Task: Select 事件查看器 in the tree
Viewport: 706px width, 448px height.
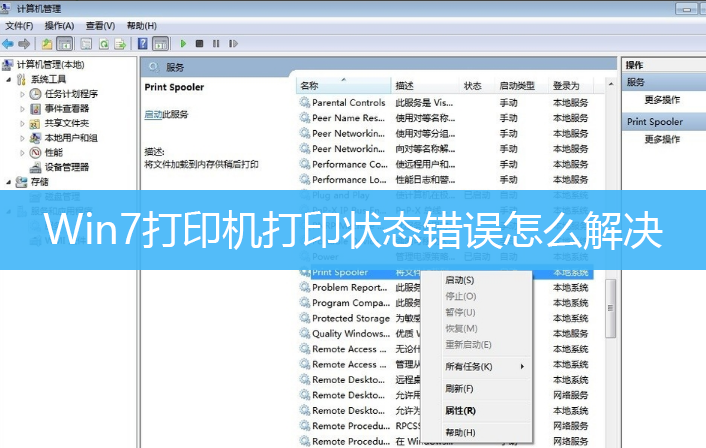Action: click(67, 109)
